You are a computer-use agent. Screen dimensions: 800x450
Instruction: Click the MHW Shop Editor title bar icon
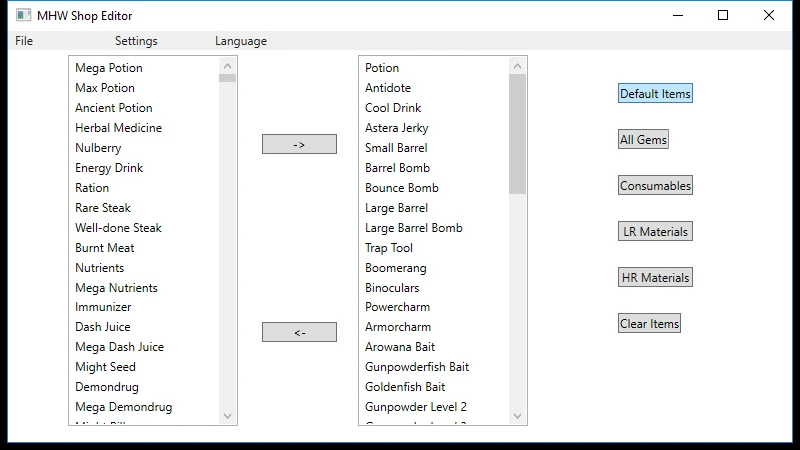click(x=23, y=16)
